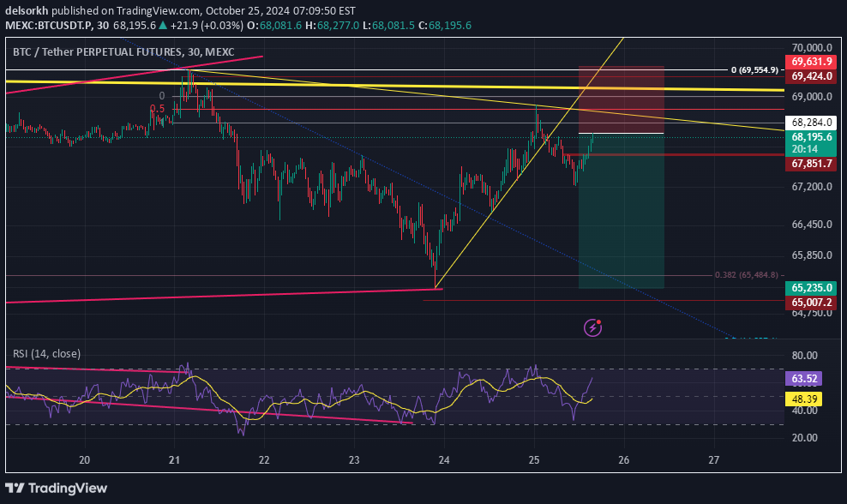Image resolution: width=847 pixels, height=504 pixels.
Task: Toggle the red 67,851.7 support level tag
Action: [811, 163]
